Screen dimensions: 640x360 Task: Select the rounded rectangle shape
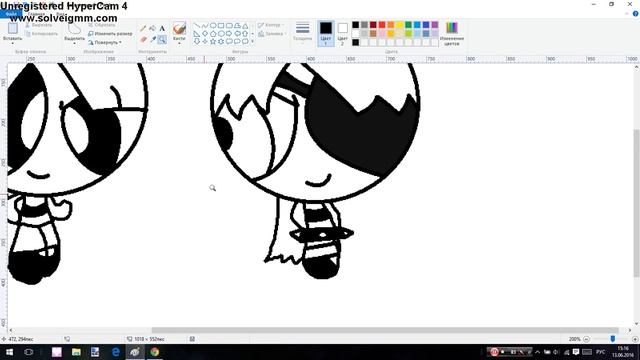[229, 26]
